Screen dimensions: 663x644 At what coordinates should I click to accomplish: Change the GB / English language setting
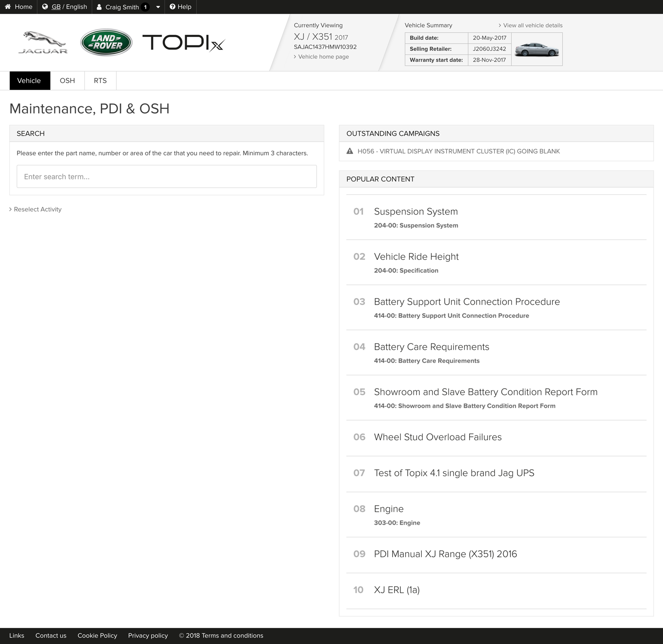(64, 7)
